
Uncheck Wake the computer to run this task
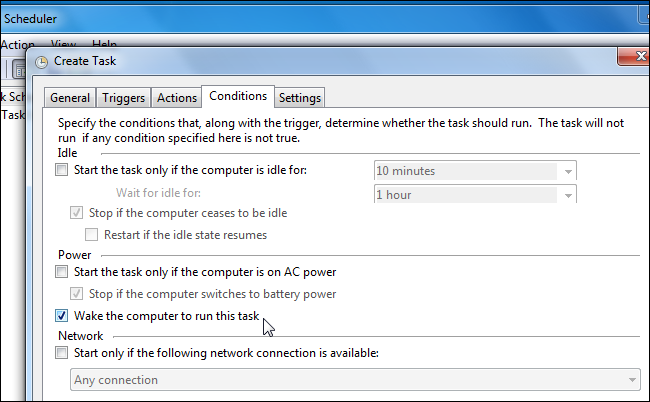[61, 316]
